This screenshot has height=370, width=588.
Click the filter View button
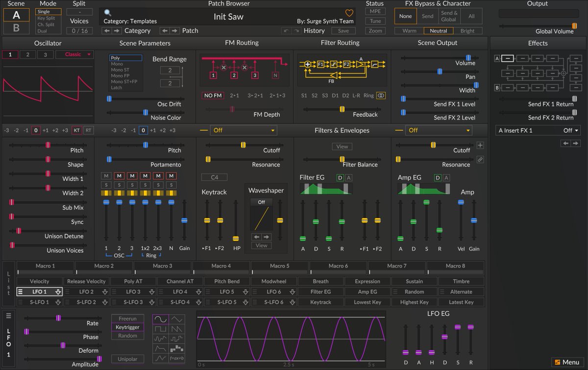[342, 147]
